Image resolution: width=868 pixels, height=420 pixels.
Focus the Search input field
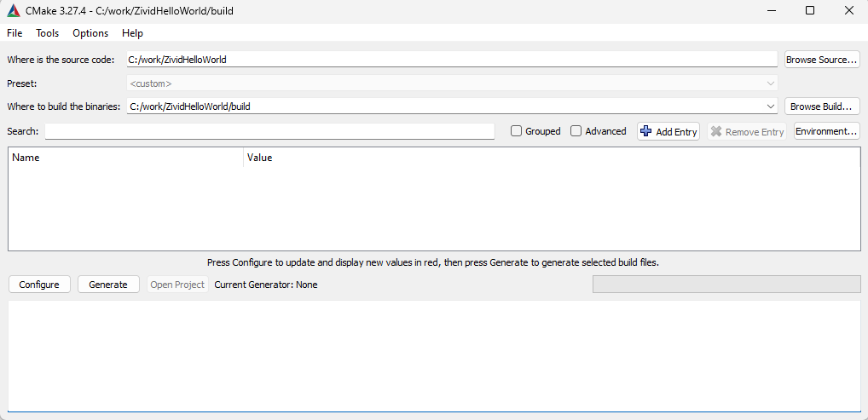click(269, 131)
